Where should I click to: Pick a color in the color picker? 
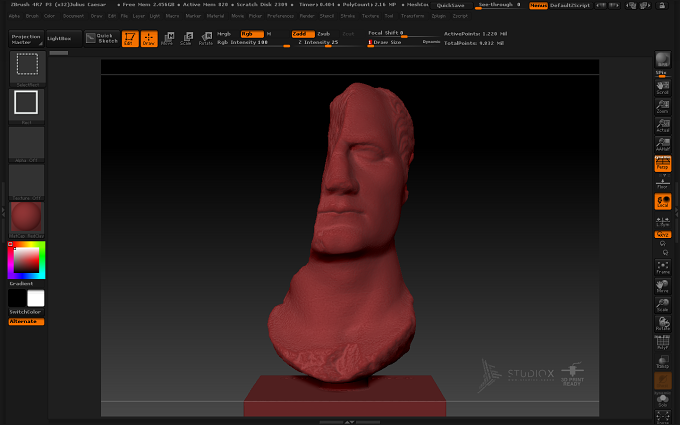(26, 260)
